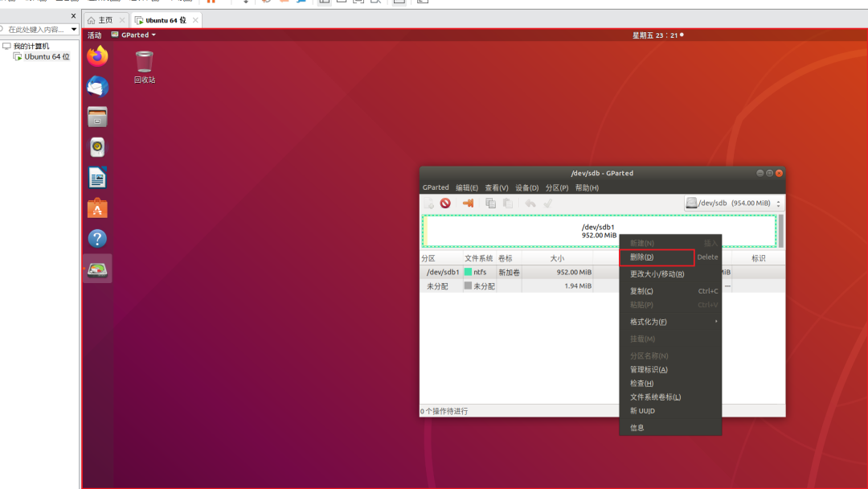Click the gray 未分配 filesystem color swatch
This screenshot has height=489, width=868.
pyautogui.click(x=468, y=286)
